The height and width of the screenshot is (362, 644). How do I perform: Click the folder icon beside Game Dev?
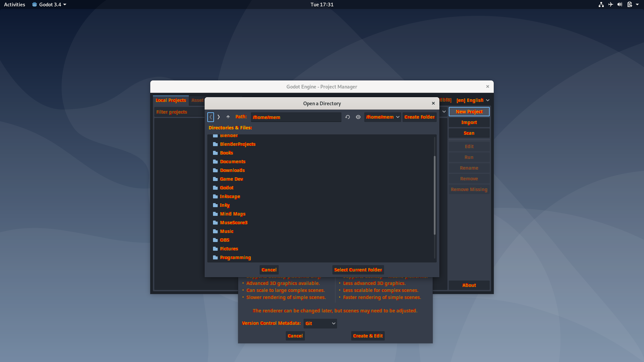point(215,179)
